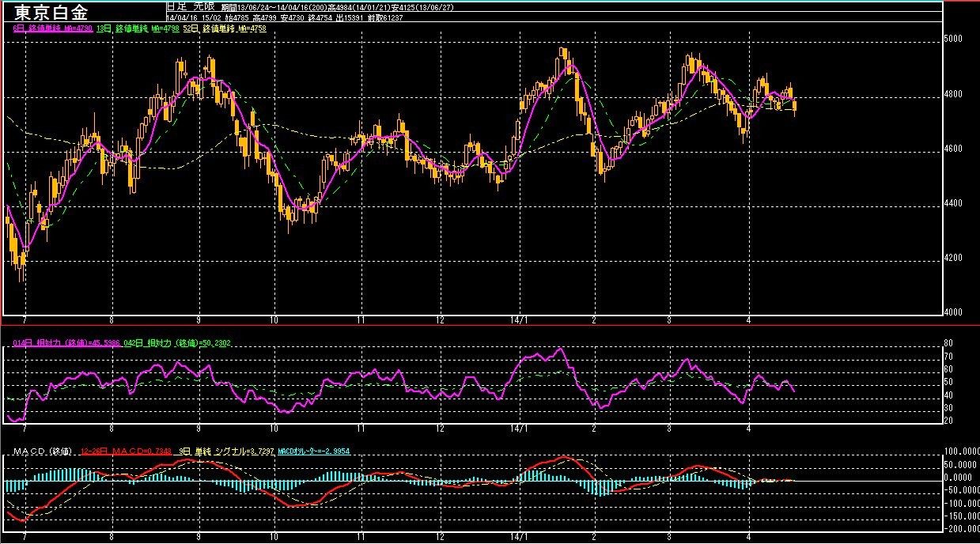Click 14/1 date label under price chart
This screenshot has height=544, width=980.
[519, 319]
